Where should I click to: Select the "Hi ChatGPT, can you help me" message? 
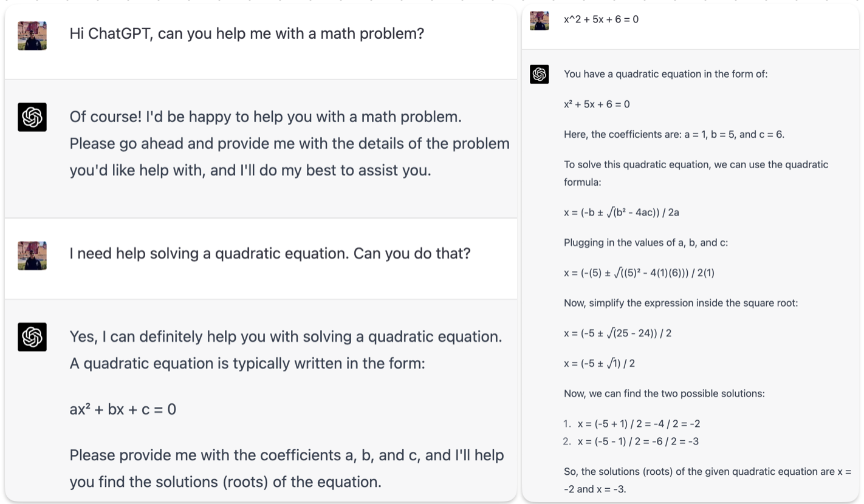pos(247,33)
